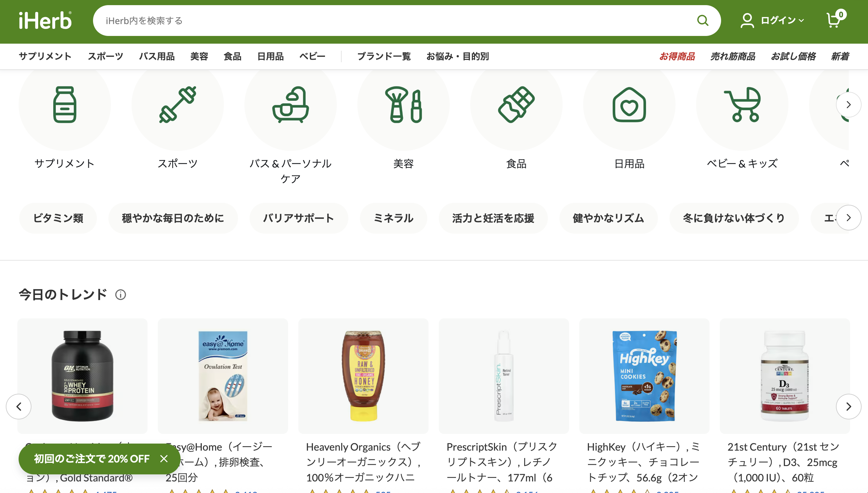Image resolution: width=868 pixels, height=493 pixels.
Task: Select the 活力と妊活を応援 chip
Action: click(493, 218)
